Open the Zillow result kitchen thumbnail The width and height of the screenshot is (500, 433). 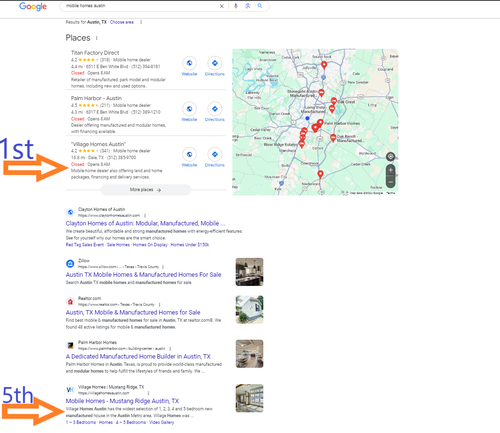coord(249,272)
